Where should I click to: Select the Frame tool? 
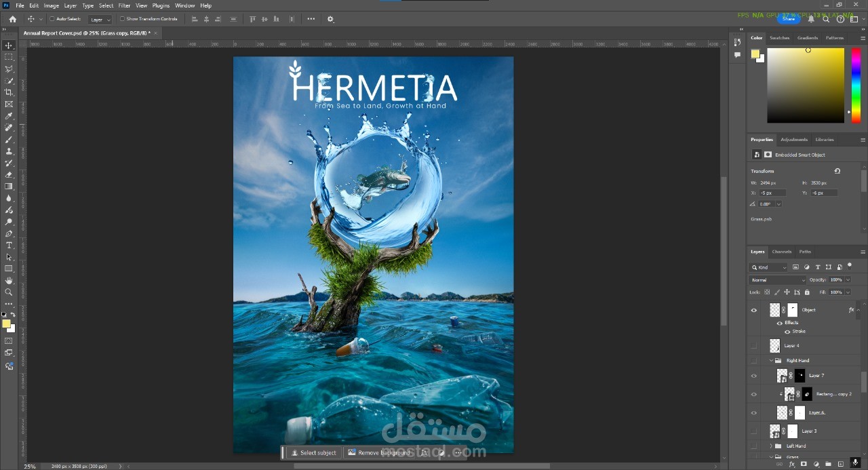point(9,104)
